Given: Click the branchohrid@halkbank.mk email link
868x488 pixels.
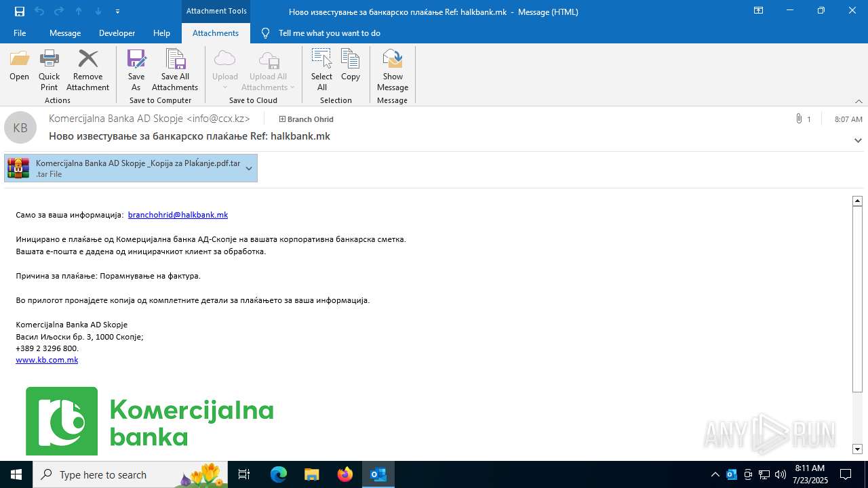Looking at the screenshot, I should coord(178,215).
